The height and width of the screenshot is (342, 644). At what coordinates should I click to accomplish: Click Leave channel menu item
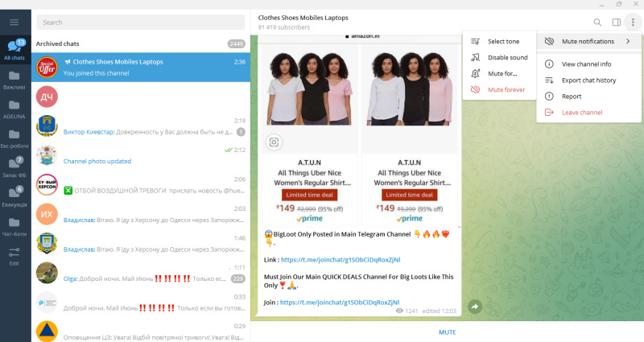click(x=588, y=113)
